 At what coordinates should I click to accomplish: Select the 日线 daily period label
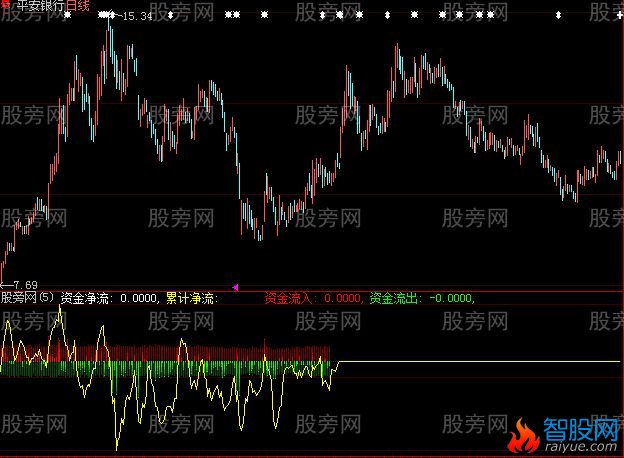pyautogui.click(x=78, y=5)
